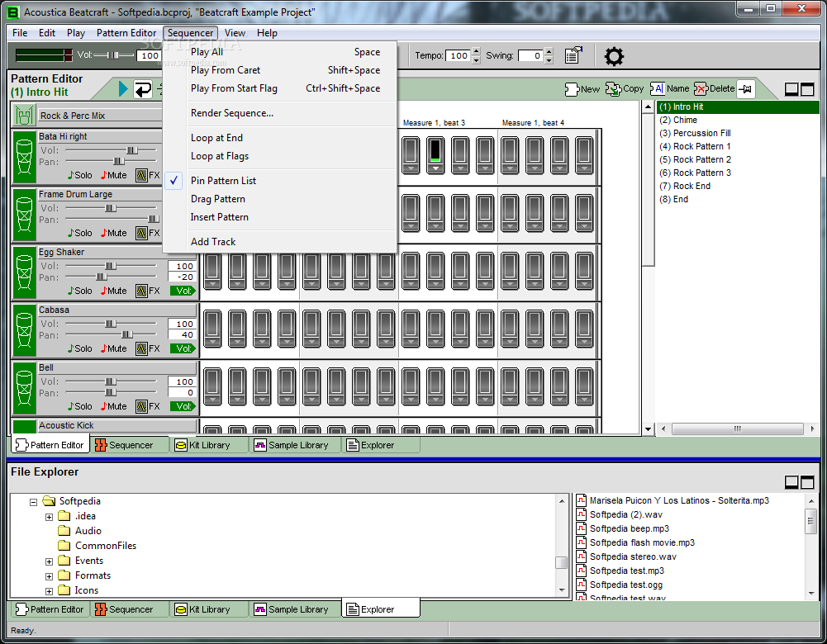Viewport: 827px width, 644px height.
Task: Click the split-pane layout icon in Pattern Editor
Action: click(x=807, y=89)
